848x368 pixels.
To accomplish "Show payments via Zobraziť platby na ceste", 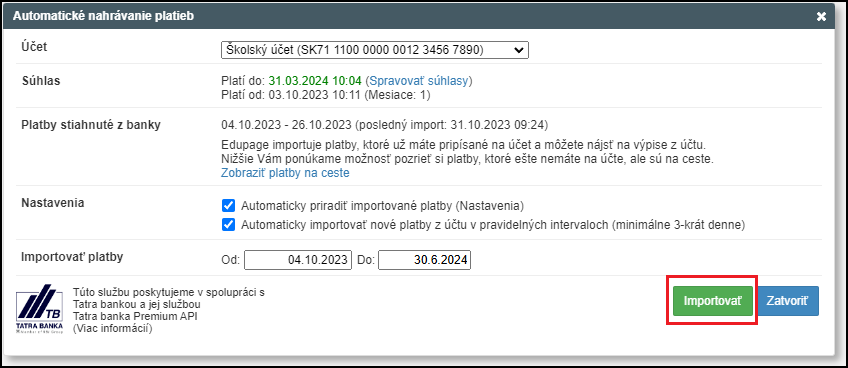I will (x=285, y=173).
